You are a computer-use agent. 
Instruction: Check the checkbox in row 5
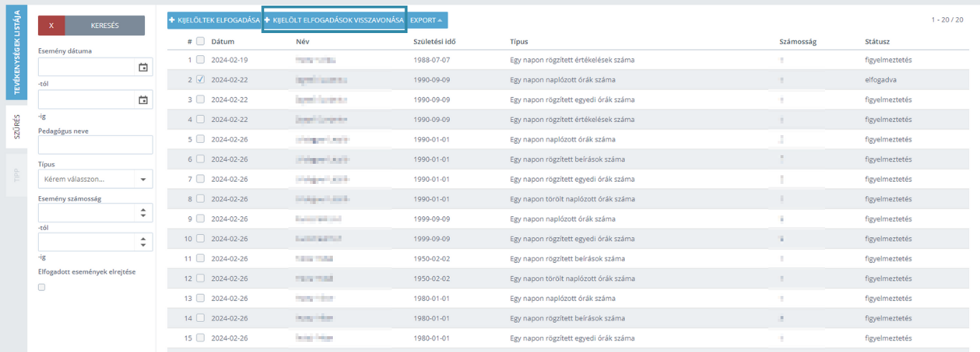[200, 139]
